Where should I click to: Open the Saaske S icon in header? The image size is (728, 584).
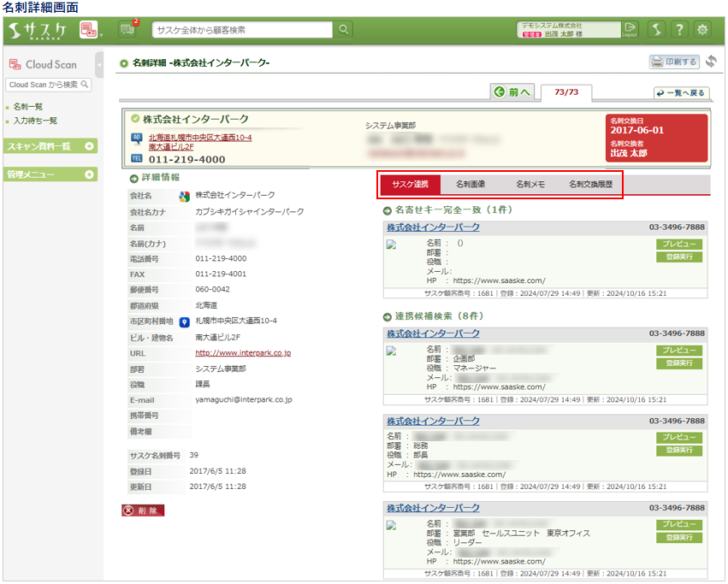pyautogui.click(x=656, y=30)
